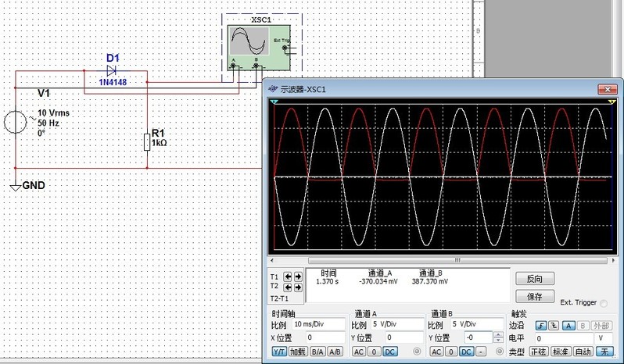Click channel B Y position stepper up arrow
624x364 pixels.
tap(498, 334)
